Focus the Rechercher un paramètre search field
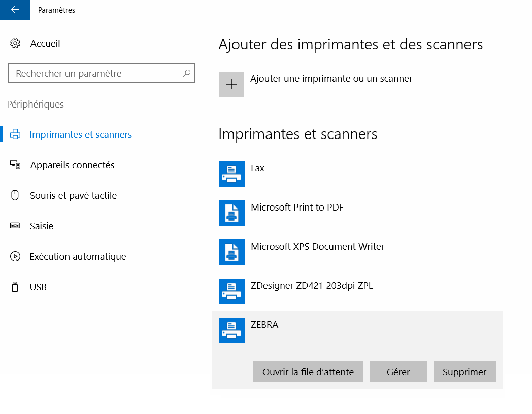Image resolution: width=532 pixels, height=414 pixels. [x=96, y=74]
